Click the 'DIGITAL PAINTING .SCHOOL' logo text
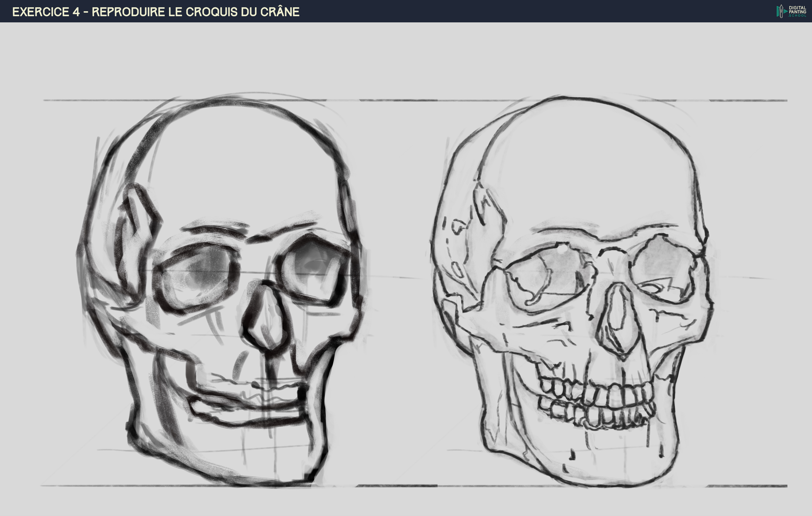 click(x=797, y=11)
